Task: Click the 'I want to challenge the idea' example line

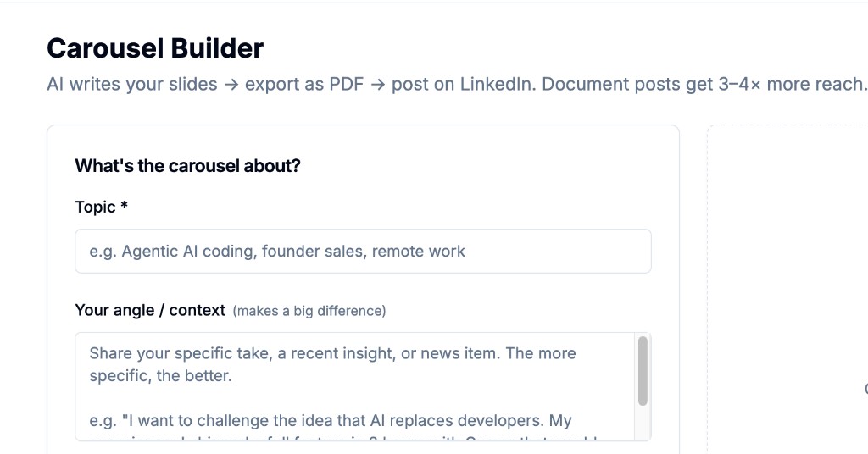Action: click(331, 420)
